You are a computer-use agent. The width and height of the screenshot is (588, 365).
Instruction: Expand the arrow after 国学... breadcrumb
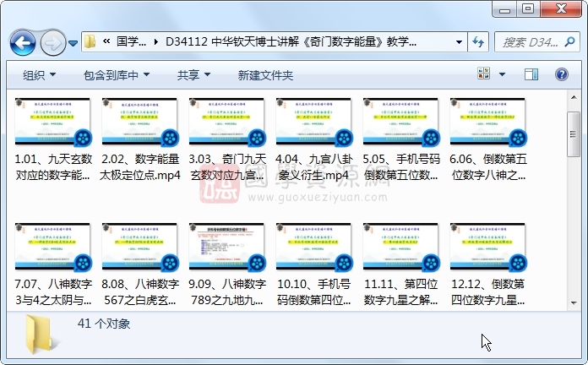pyautogui.click(x=156, y=42)
